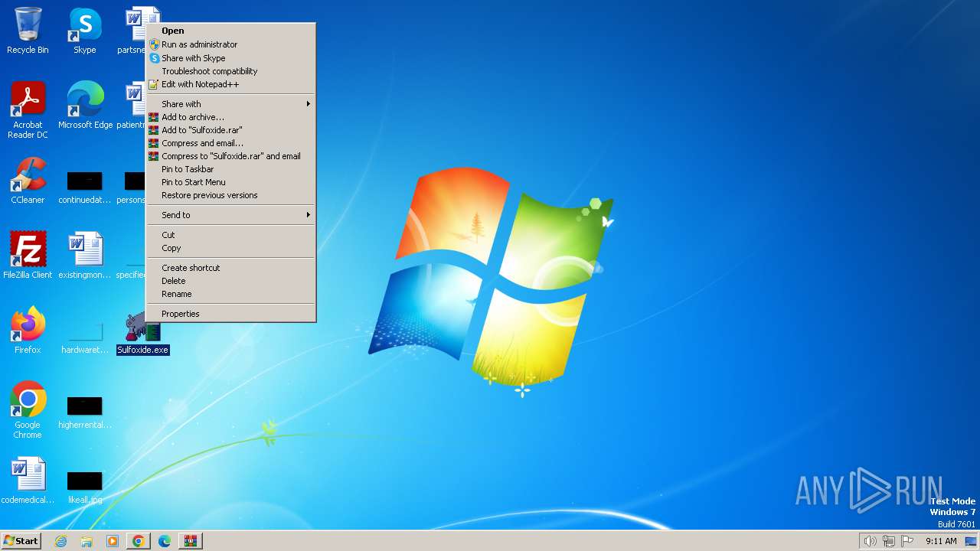980x551 pixels.
Task: Open Internet Explorer from the taskbar
Action: tap(60, 541)
